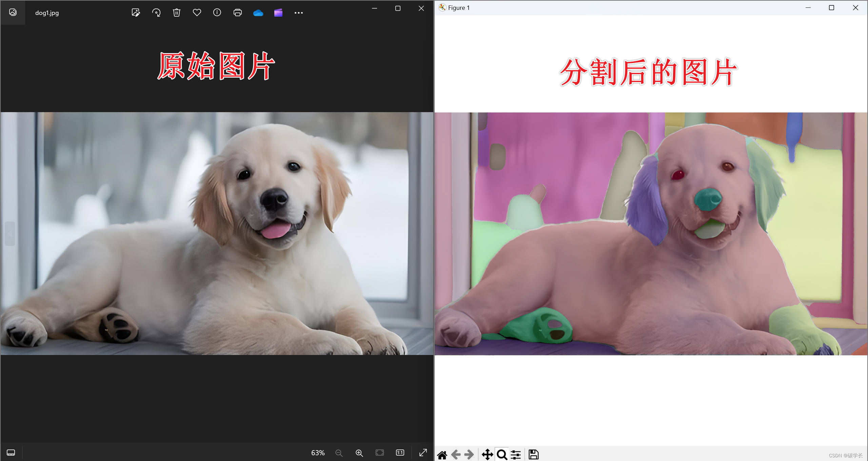The image size is (868, 461).
Task: Toggle the filmstrip view button
Action: [x=11, y=453]
